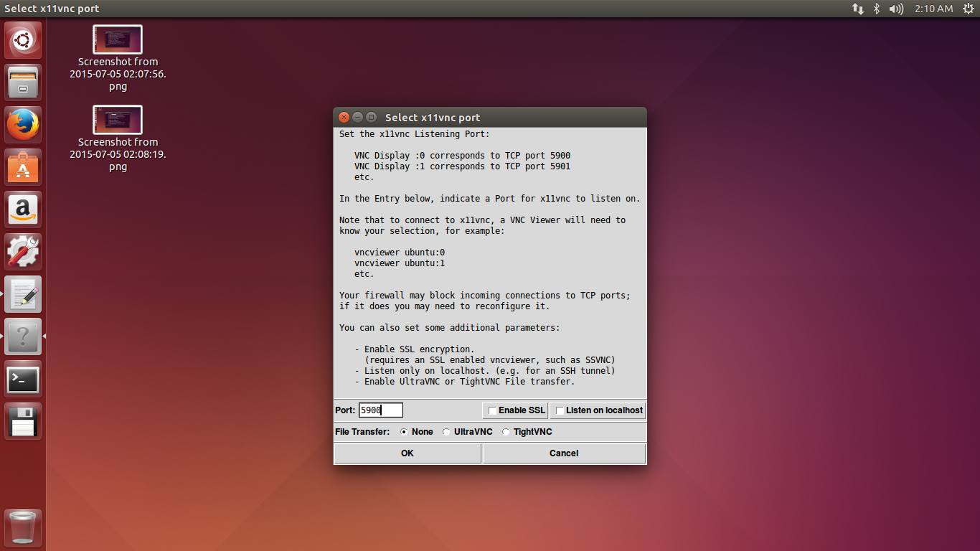Tick the Listen on localhost checkbox
The width and height of the screenshot is (980, 551).
coord(560,410)
